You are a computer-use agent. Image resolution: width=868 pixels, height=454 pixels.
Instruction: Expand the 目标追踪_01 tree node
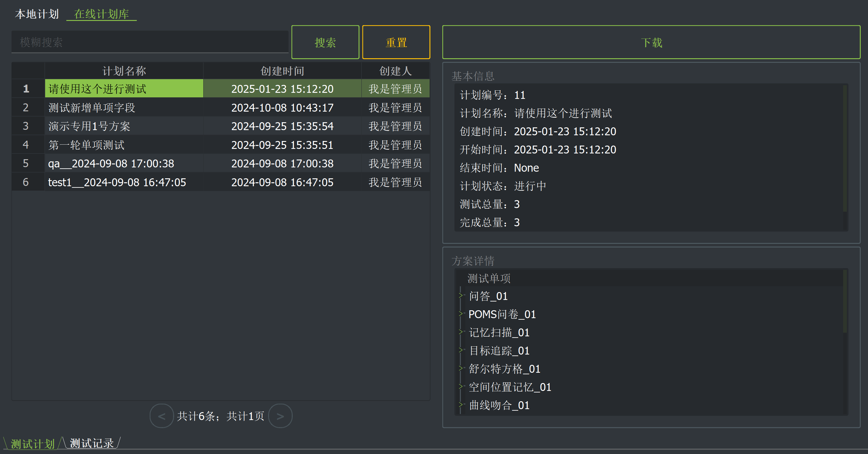pyautogui.click(x=461, y=350)
